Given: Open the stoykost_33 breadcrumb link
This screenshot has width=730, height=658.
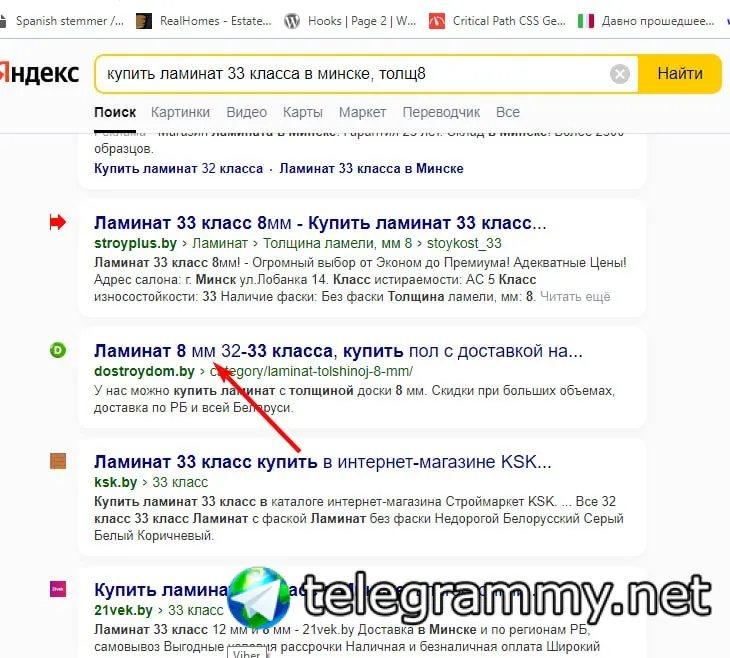Looking at the screenshot, I should tap(464, 243).
